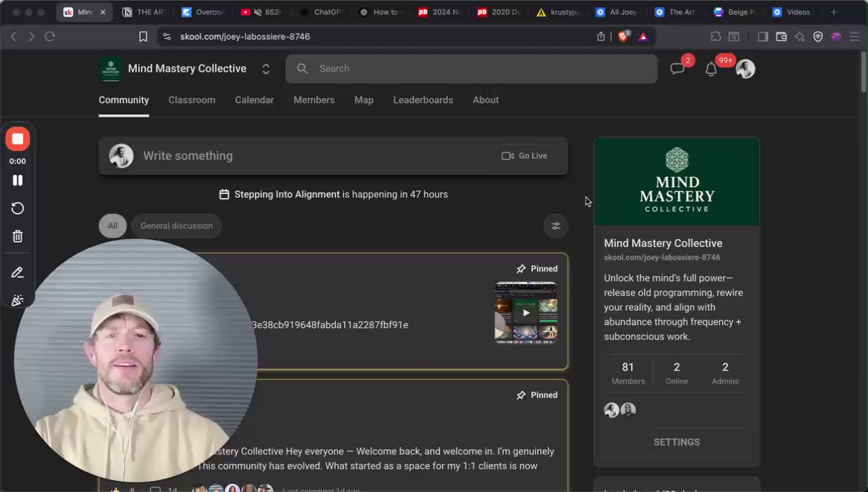Screen dimensions: 868x492
Task: Go back in browser history
Action: click(x=13, y=36)
